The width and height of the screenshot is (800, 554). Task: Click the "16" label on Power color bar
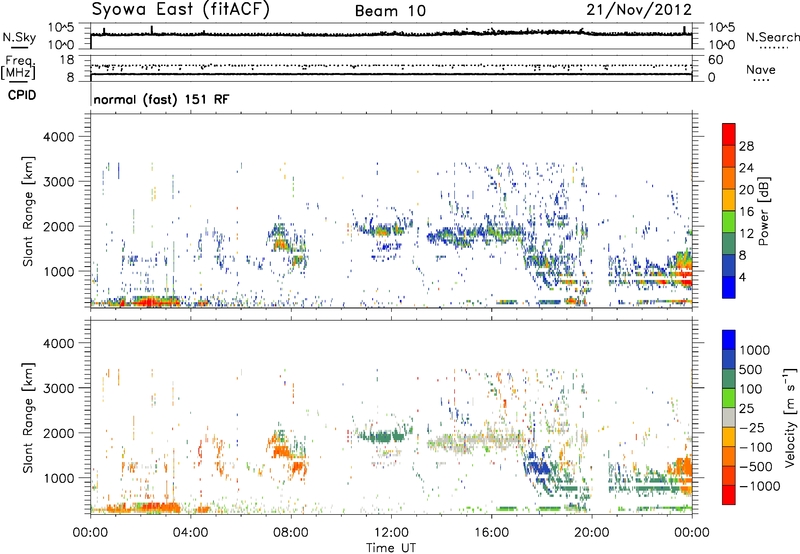tap(746, 212)
